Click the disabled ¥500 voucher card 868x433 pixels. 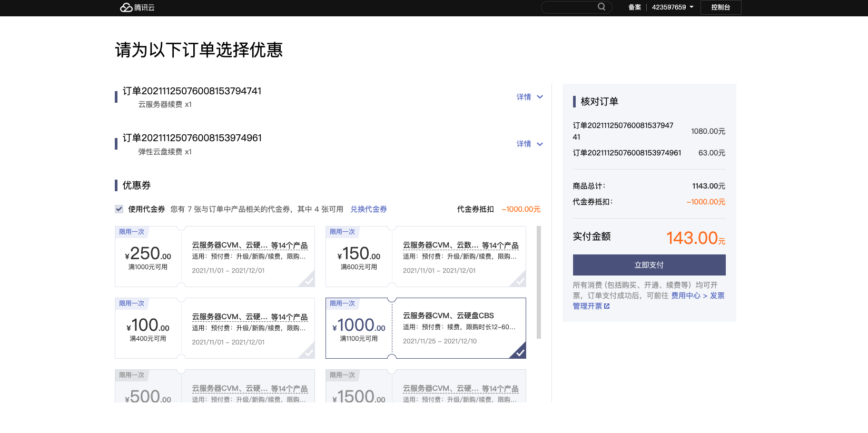click(x=215, y=386)
